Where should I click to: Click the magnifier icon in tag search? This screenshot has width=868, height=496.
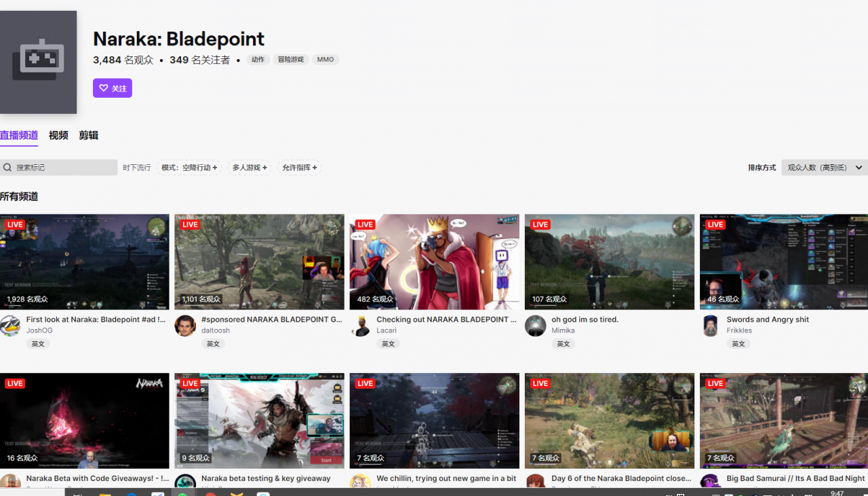click(x=7, y=168)
